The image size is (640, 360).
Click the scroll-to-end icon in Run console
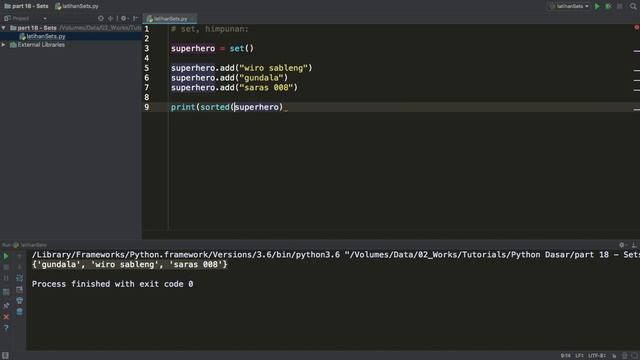pyautogui.click(x=19, y=289)
